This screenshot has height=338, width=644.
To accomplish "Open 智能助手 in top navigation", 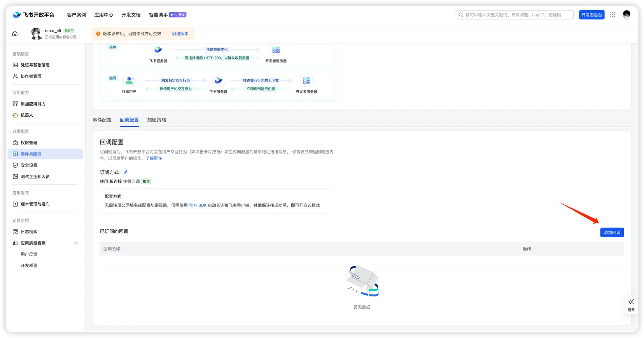I will click(158, 15).
